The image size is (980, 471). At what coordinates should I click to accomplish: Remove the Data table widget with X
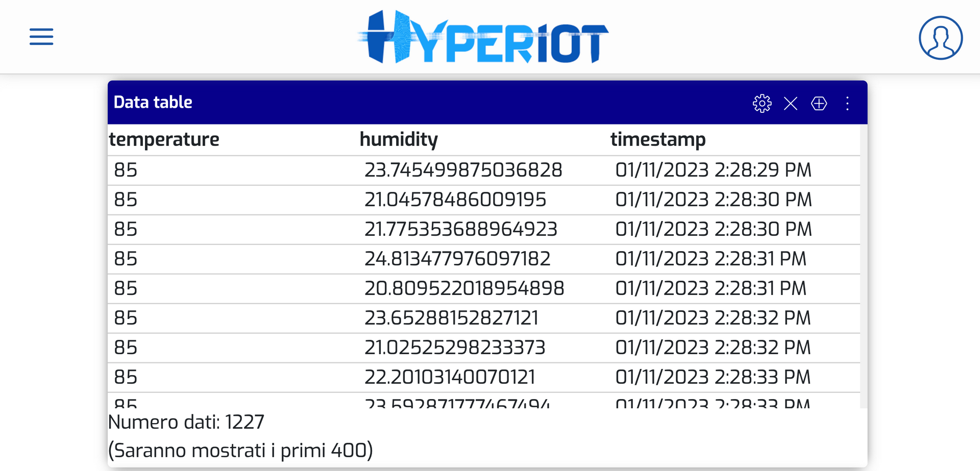[x=791, y=104]
